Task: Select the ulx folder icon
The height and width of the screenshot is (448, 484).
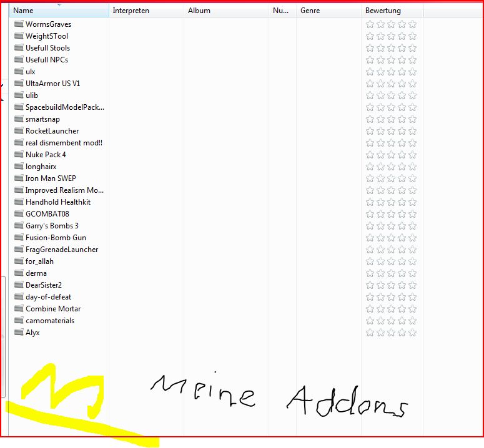Action: tap(19, 72)
